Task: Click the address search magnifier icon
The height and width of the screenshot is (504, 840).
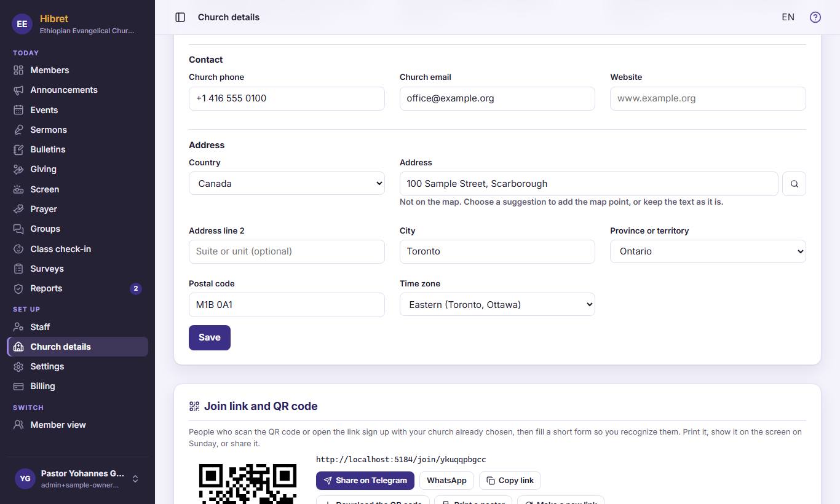Action: coord(794,184)
